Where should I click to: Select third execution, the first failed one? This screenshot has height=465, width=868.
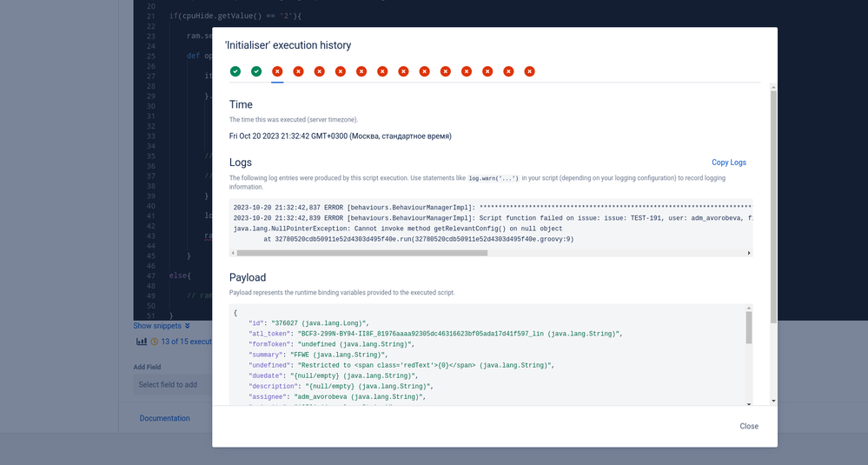pos(277,71)
